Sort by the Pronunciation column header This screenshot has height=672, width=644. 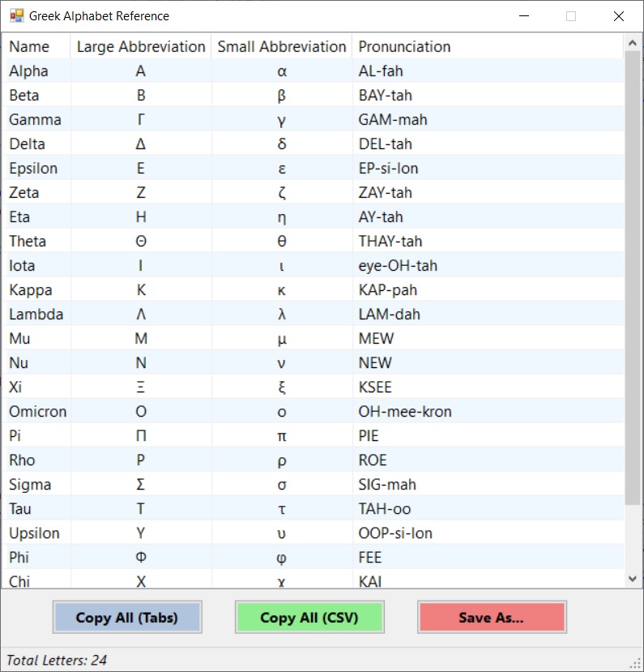[405, 47]
